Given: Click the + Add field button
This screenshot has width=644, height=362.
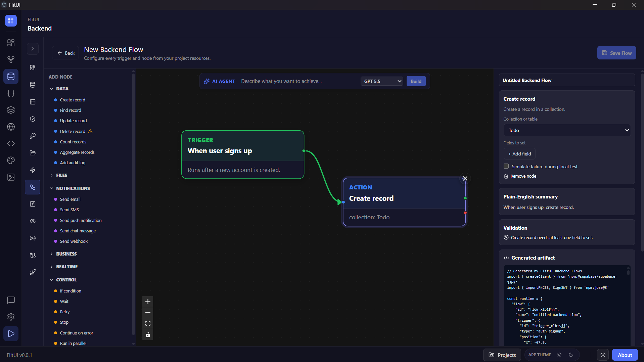Looking at the screenshot, I should pos(519,154).
